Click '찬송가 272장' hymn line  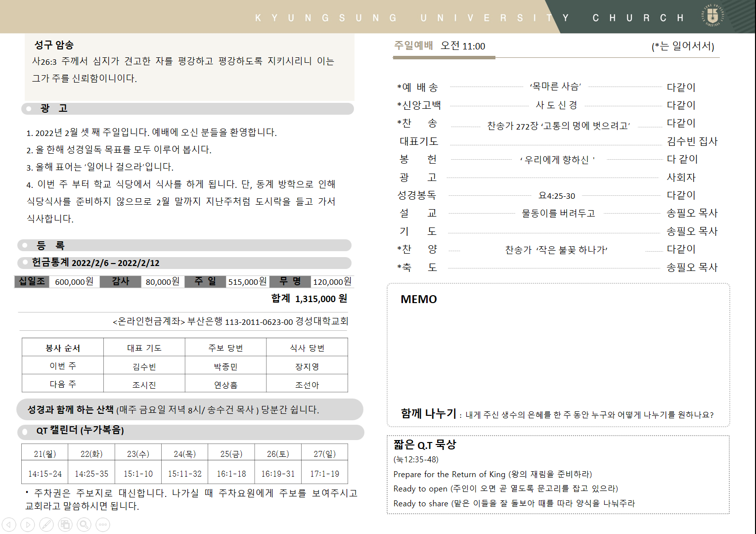tap(559, 126)
